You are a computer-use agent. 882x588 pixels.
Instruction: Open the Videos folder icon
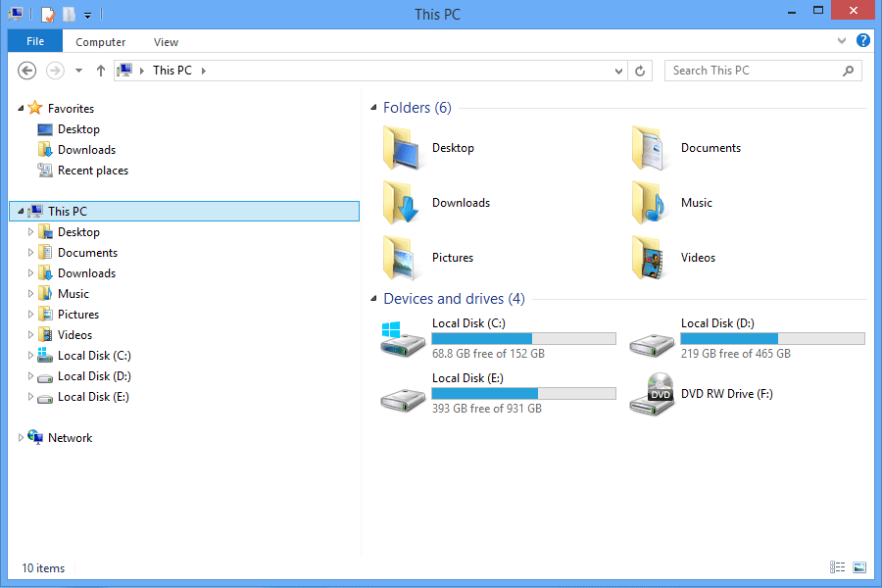point(651,258)
